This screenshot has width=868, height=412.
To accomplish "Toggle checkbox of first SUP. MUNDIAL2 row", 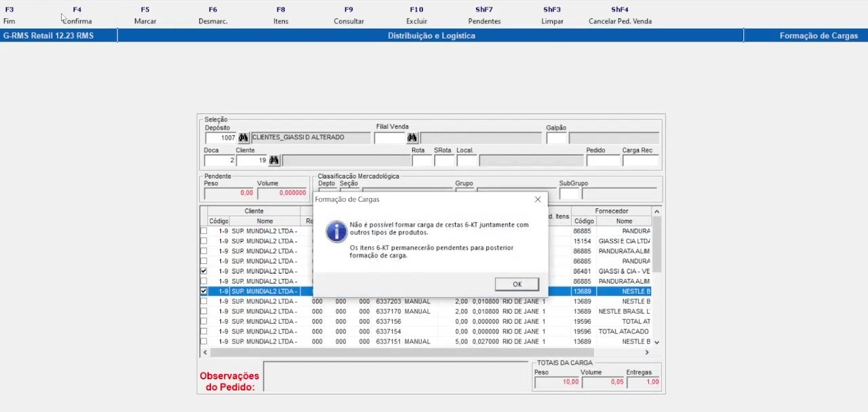I will click(203, 231).
